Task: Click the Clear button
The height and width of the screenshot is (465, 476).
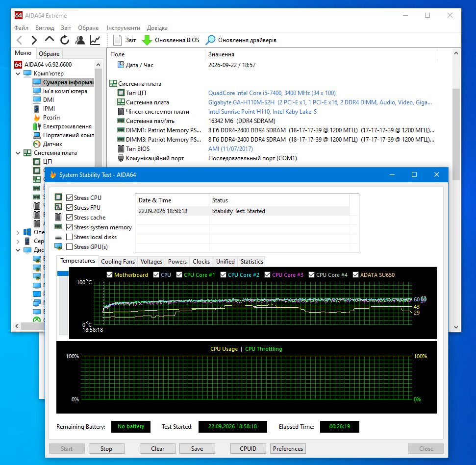Action: pyautogui.click(x=157, y=449)
